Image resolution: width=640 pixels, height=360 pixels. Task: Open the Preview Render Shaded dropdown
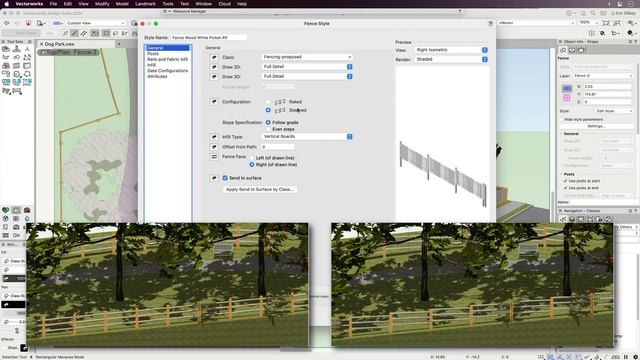pos(451,59)
